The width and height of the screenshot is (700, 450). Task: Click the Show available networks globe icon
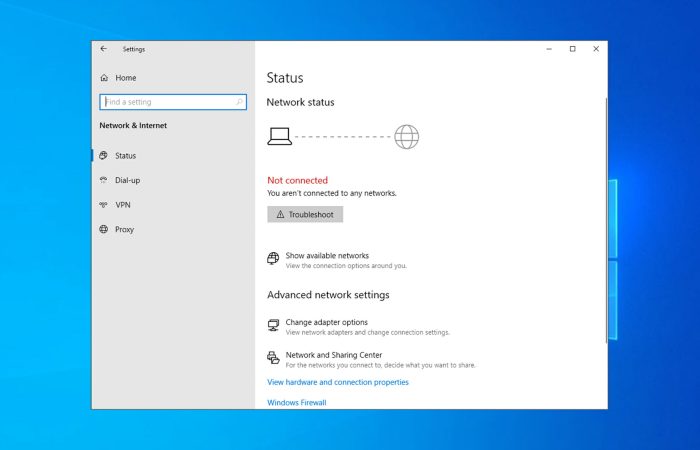click(273, 258)
